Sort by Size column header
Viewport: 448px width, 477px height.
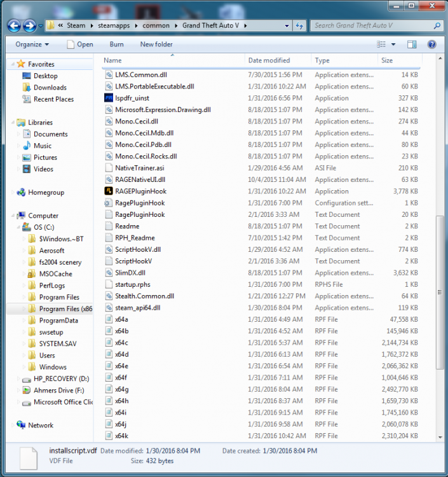pyautogui.click(x=400, y=60)
